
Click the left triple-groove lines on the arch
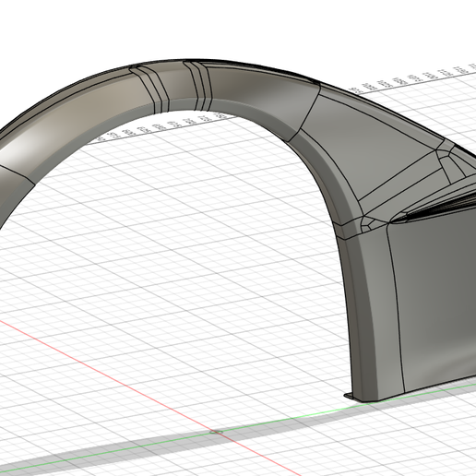coord(149,86)
